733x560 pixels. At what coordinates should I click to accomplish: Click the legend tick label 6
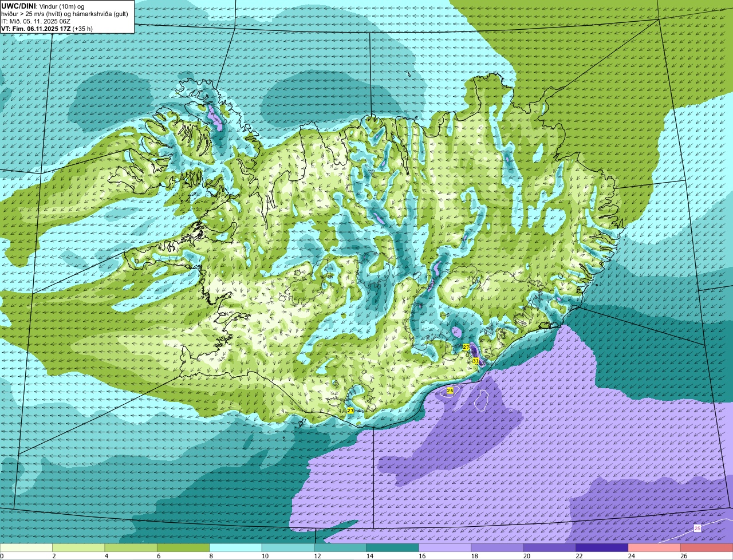(x=159, y=556)
